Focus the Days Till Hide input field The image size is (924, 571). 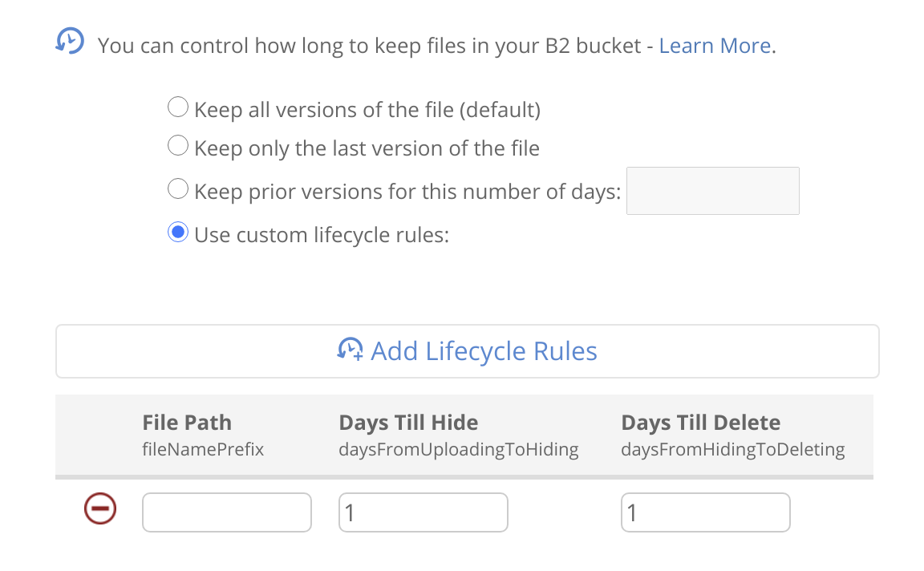pos(423,512)
